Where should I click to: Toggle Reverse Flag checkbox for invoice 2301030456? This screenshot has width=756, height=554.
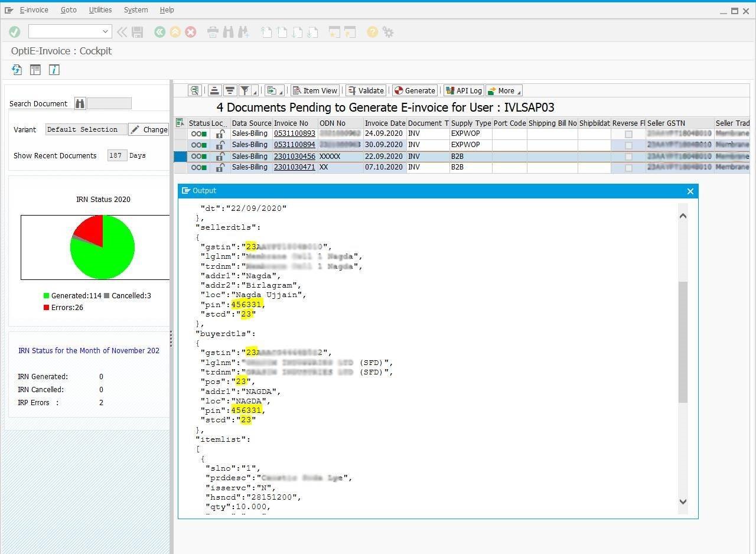pos(628,157)
